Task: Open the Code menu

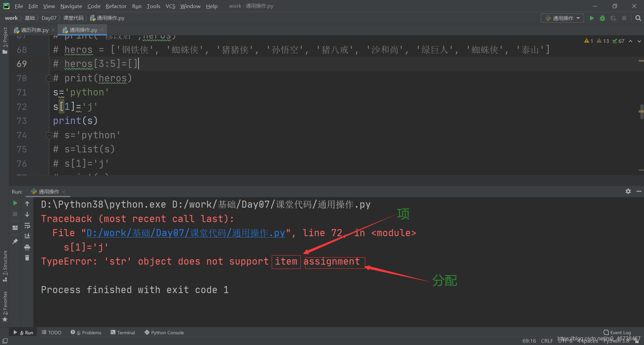Action: pyautogui.click(x=94, y=6)
